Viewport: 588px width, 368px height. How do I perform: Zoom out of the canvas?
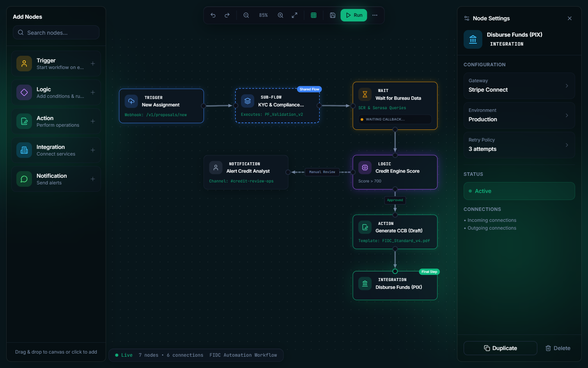click(246, 15)
